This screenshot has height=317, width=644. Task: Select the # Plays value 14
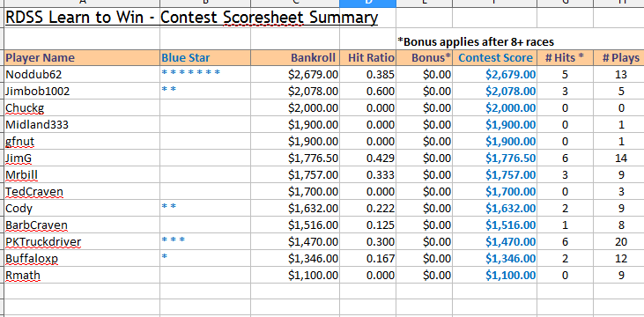(619, 158)
